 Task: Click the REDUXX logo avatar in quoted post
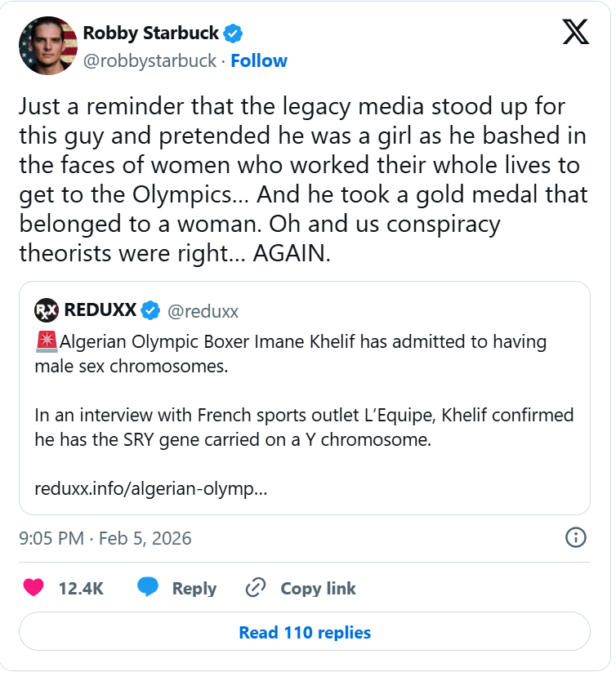47,310
